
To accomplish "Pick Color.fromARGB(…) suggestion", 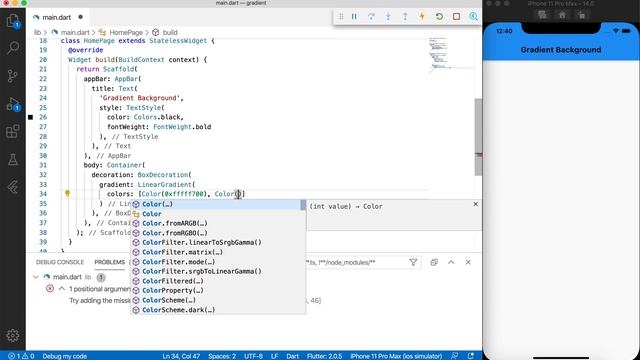I will click(218, 223).
